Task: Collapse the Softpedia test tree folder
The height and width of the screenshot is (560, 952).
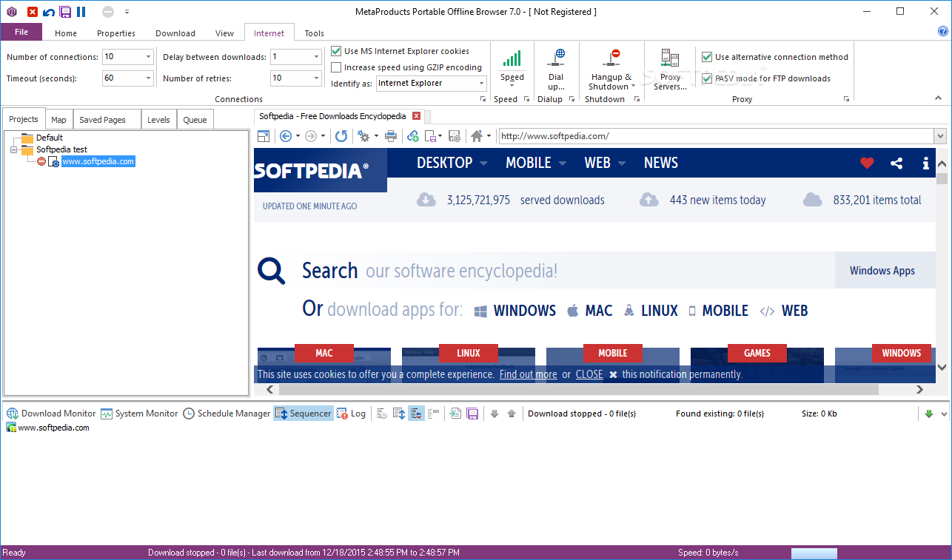Action: pyautogui.click(x=13, y=149)
